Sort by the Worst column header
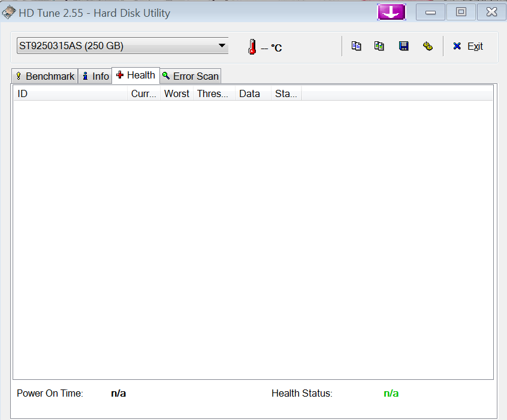 click(x=177, y=93)
